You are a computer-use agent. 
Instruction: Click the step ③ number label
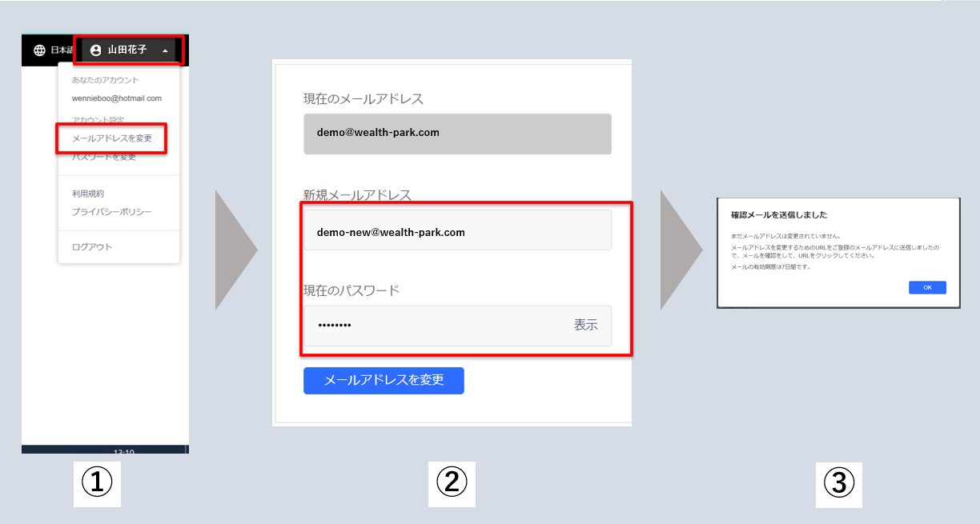839,482
